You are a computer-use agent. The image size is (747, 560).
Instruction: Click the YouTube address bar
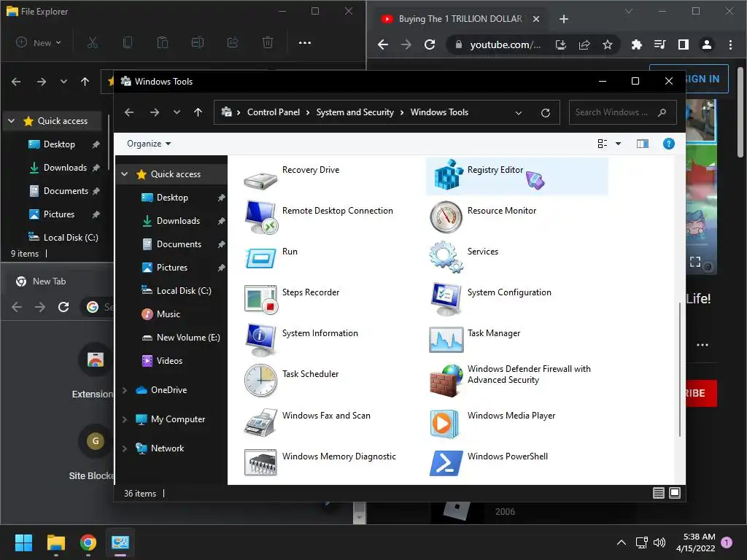[505, 44]
